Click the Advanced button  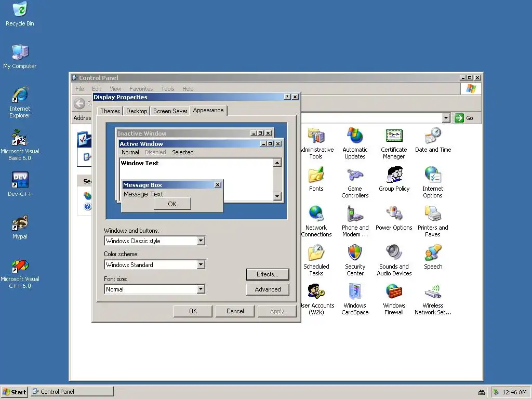coord(268,289)
